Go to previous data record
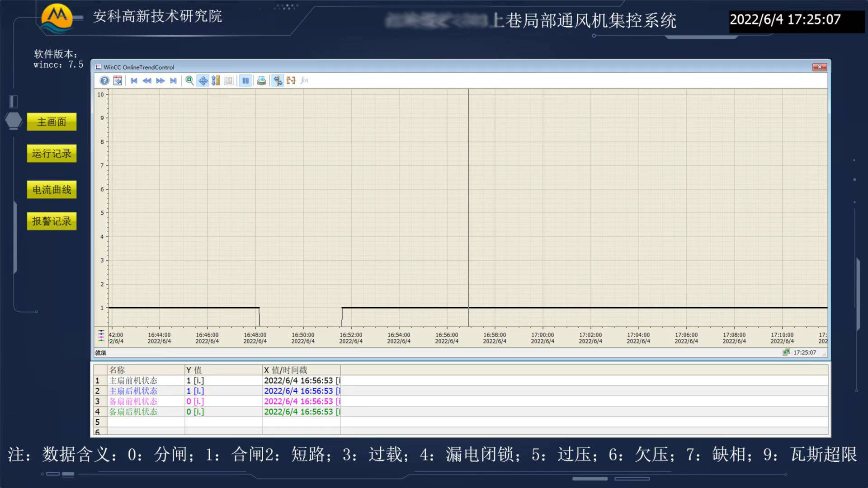 (x=147, y=80)
